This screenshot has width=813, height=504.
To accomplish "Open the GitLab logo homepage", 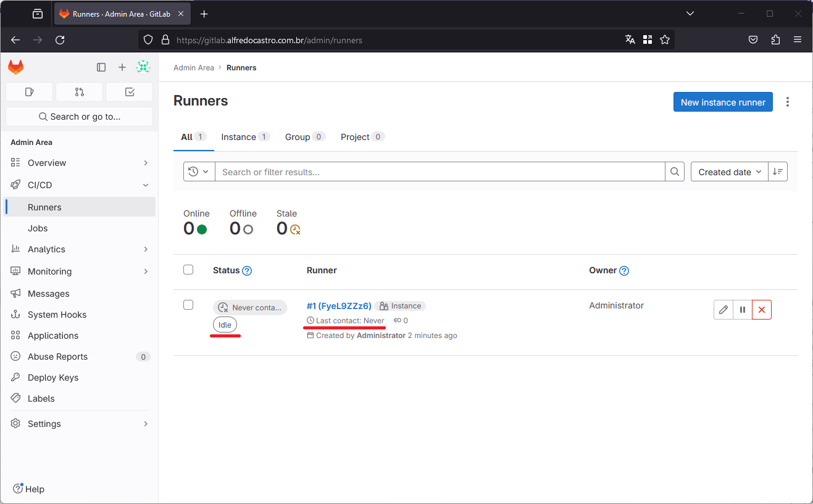I will [x=15, y=67].
